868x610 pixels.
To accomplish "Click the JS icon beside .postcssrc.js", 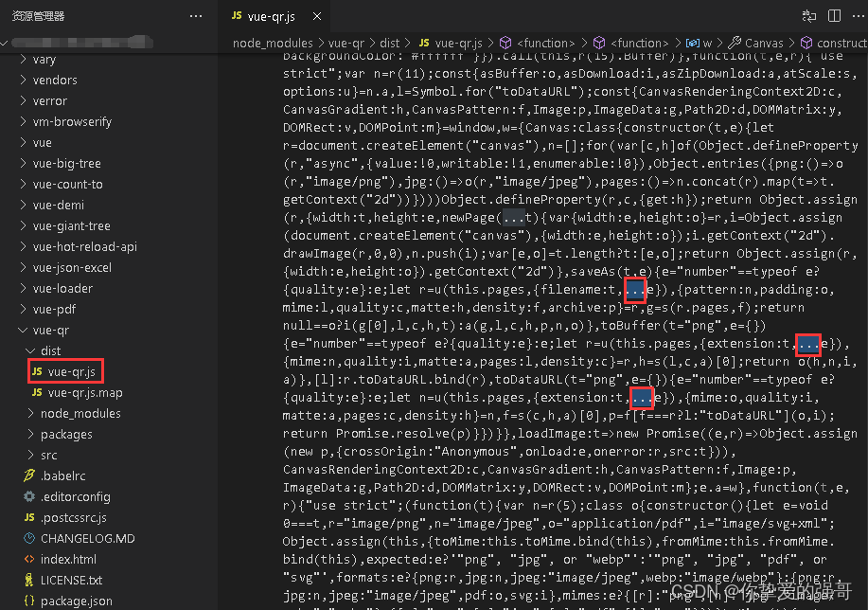I will tap(31, 517).
